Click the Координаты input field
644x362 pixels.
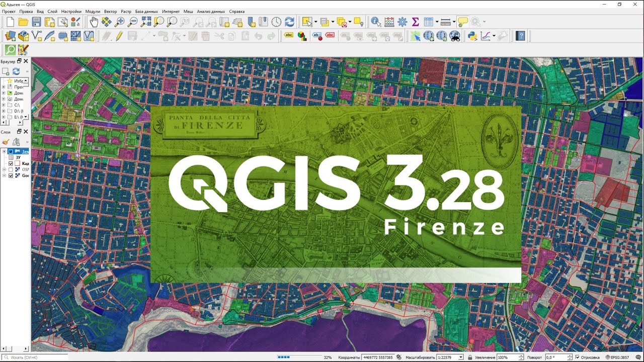(x=378, y=357)
